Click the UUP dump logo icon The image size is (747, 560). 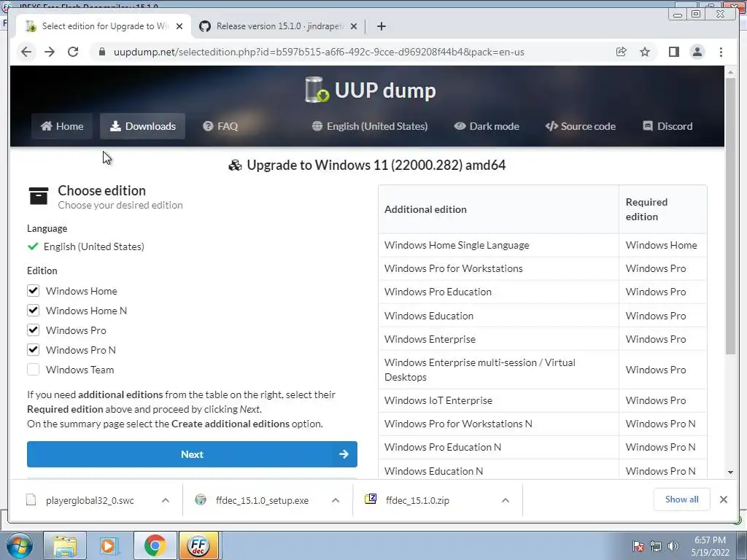pyautogui.click(x=317, y=90)
